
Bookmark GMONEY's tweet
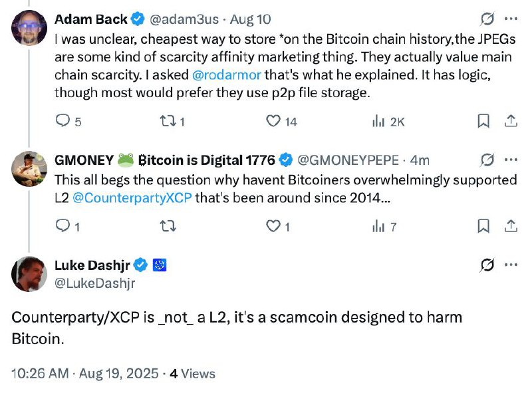[484, 227]
